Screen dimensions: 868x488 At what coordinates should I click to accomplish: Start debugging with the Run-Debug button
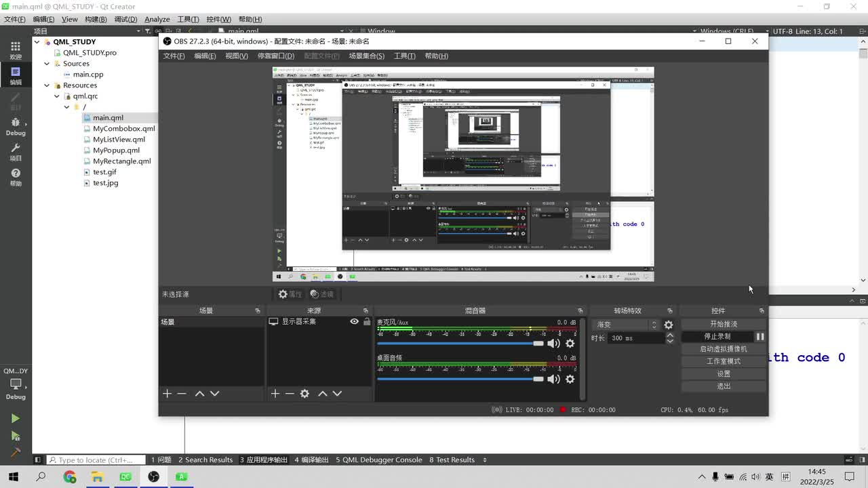pos(15,436)
